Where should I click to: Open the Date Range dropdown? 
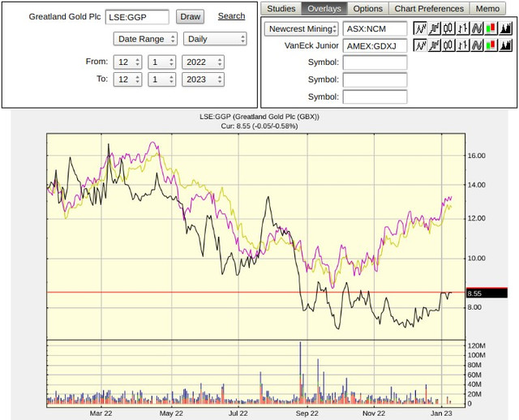[145, 39]
